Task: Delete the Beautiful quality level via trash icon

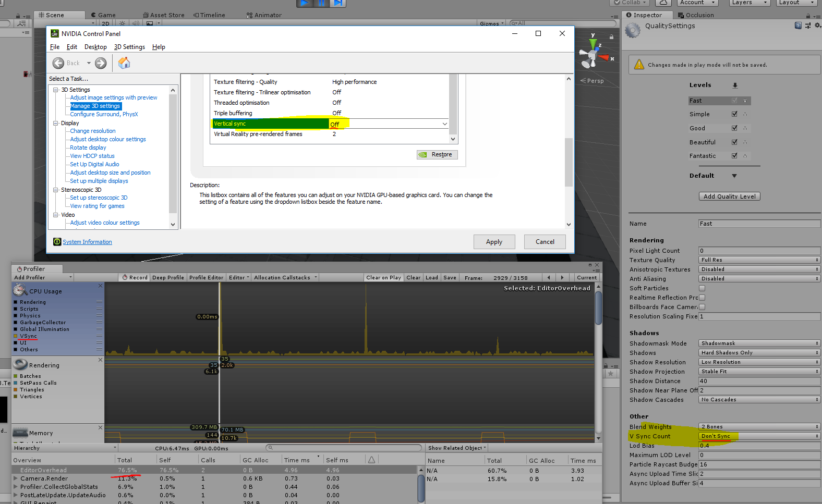Action: 745,142
